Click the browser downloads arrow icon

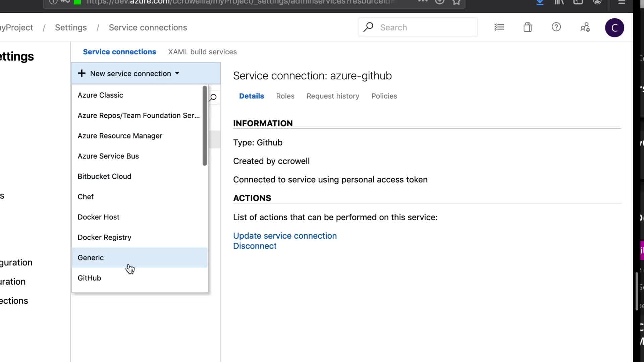tap(540, 2)
